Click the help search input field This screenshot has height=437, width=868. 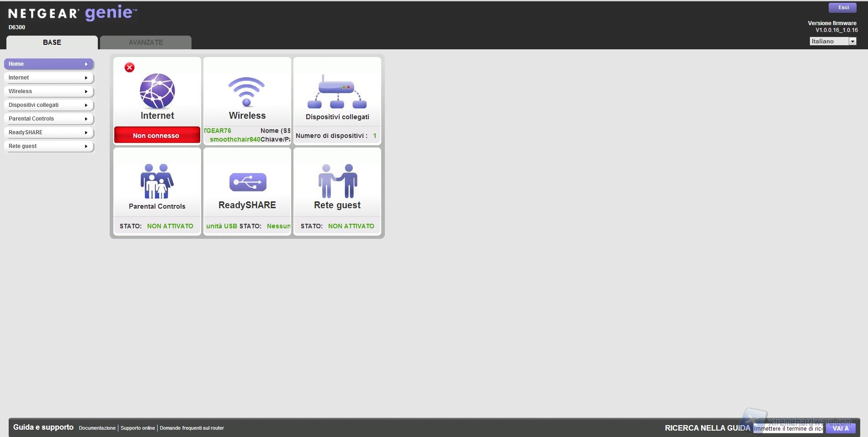(x=788, y=428)
